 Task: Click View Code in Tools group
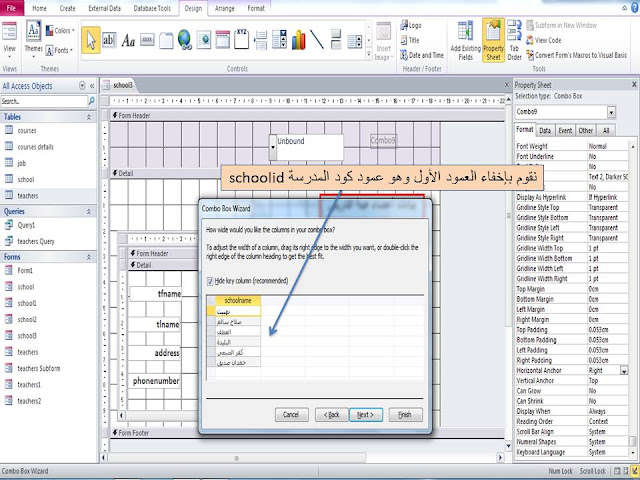(x=544, y=40)
